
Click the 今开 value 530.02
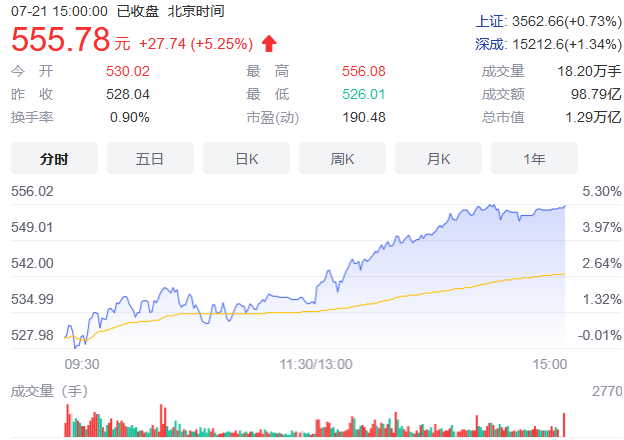(127, 71)
